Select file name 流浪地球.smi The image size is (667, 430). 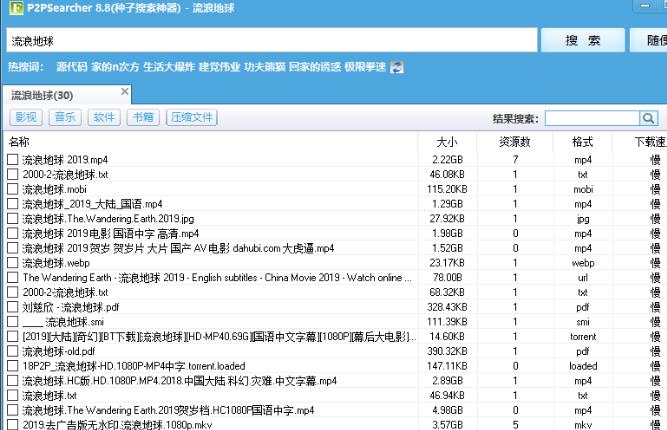tap(63, 322)
